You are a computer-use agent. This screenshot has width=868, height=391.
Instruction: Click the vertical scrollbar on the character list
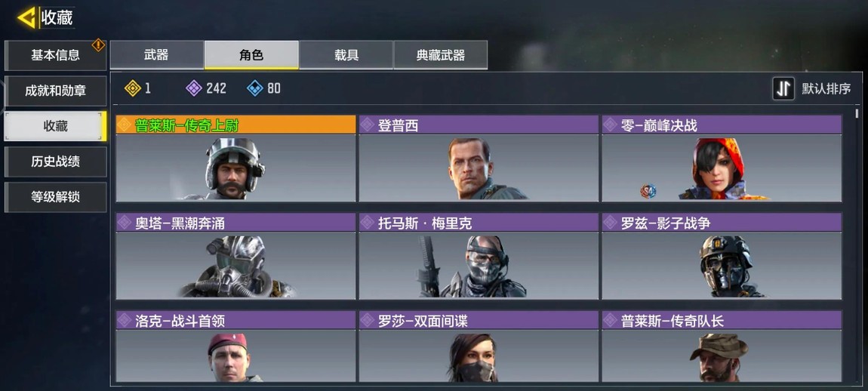pyautogui.click(x=857, y=113)
